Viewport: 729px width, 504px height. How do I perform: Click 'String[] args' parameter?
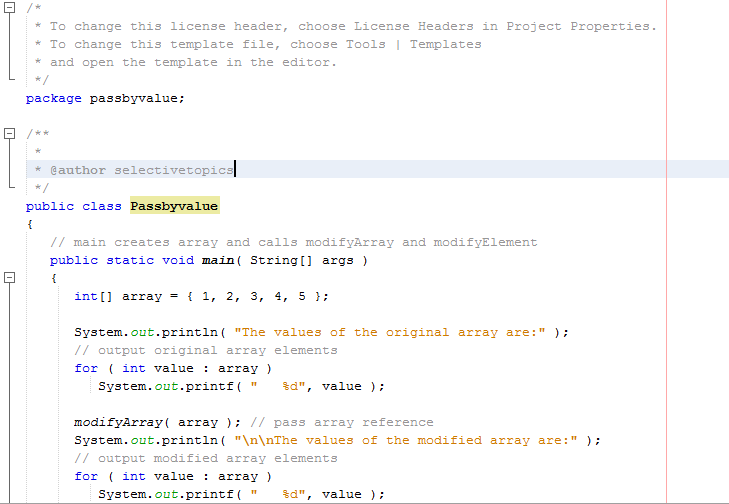click(x=302, y=260)
